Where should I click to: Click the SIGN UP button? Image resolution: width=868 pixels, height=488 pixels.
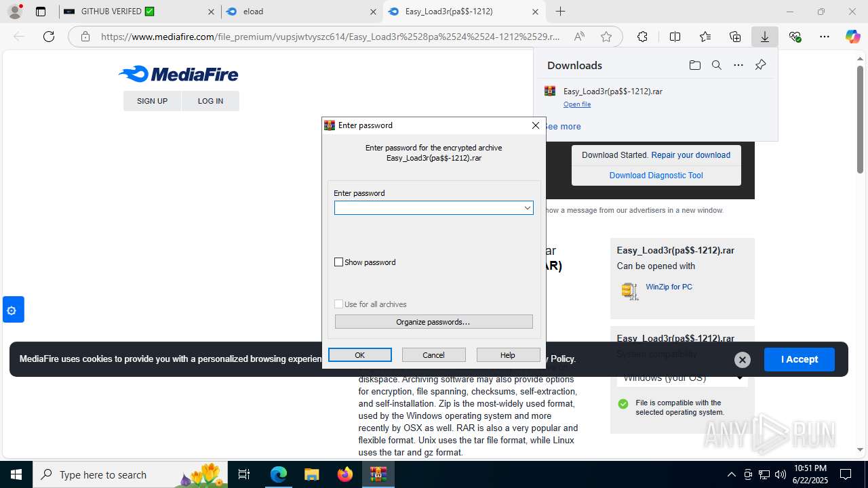[152, 101]
